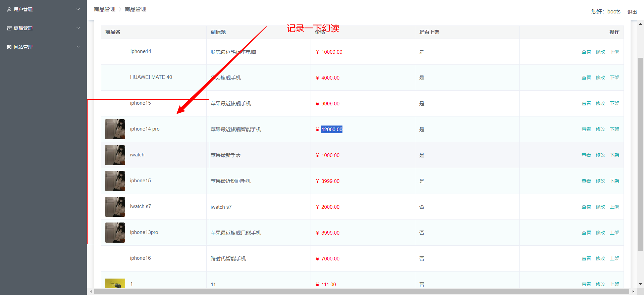Click 上架 for iphone13pro
The width and height of the screenshot is (644, 295).
tap(614, 233)
